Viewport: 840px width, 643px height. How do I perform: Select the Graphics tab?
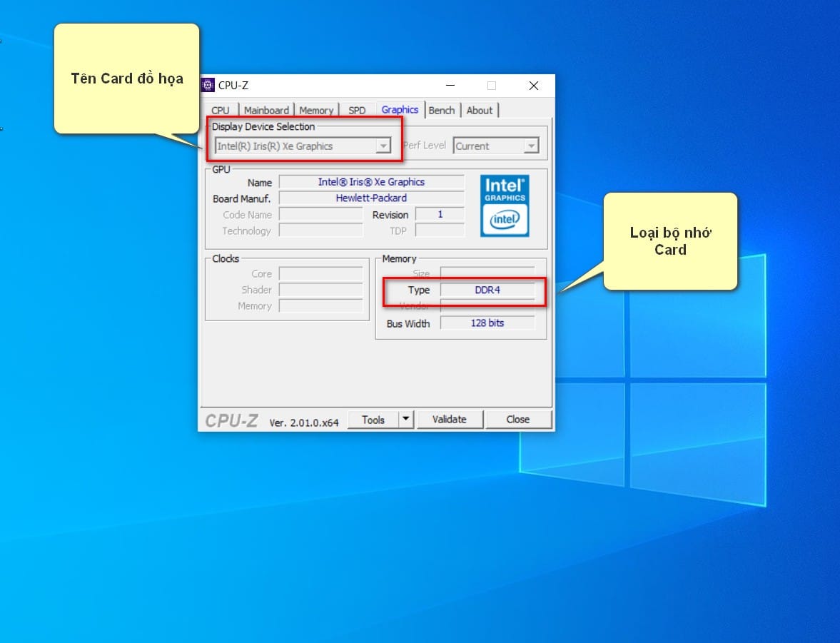point(400,109)
